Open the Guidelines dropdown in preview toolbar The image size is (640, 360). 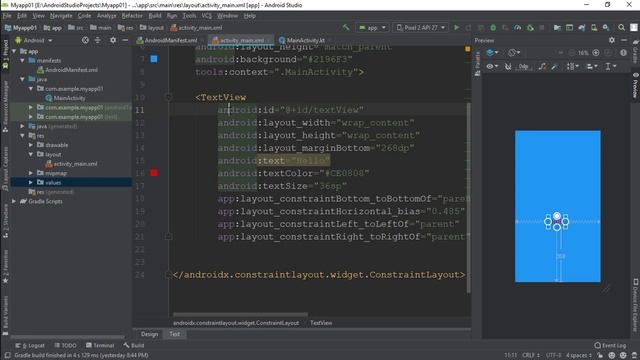610,66
